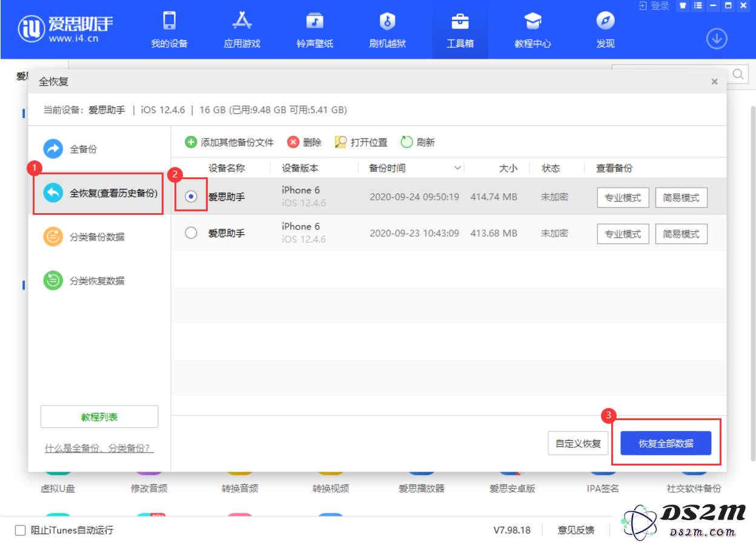Open the 教程列表 tutorial list
This screenshot has width=756, height=543.
pos(99,417)
